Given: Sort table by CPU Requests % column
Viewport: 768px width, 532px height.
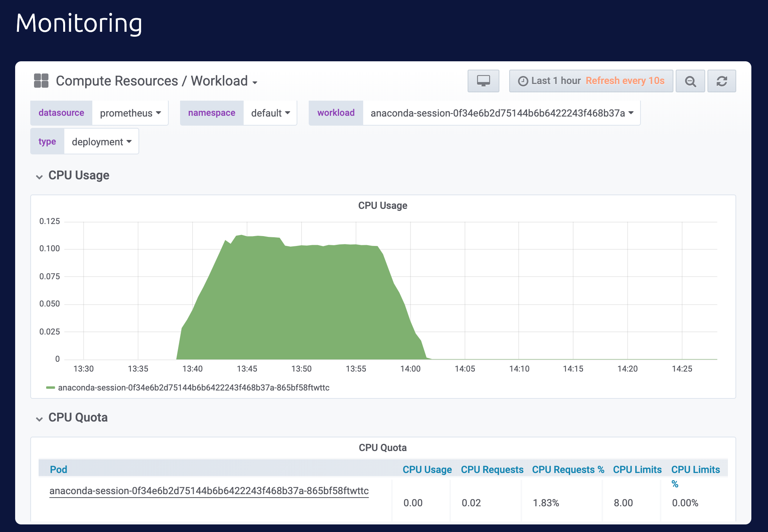Looking at the screenshot, I should pyautogui.click(x=567, y=470).
